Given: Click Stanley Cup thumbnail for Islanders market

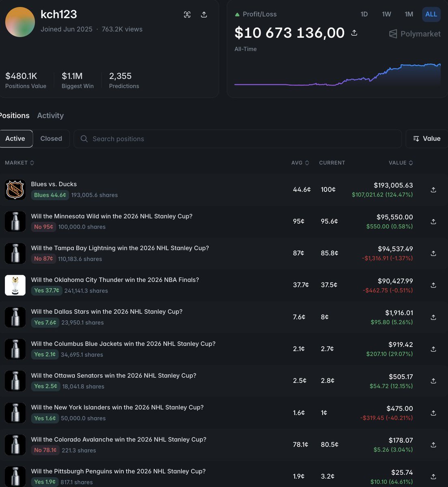Looking at the screenshot, I should pos(15,413).
